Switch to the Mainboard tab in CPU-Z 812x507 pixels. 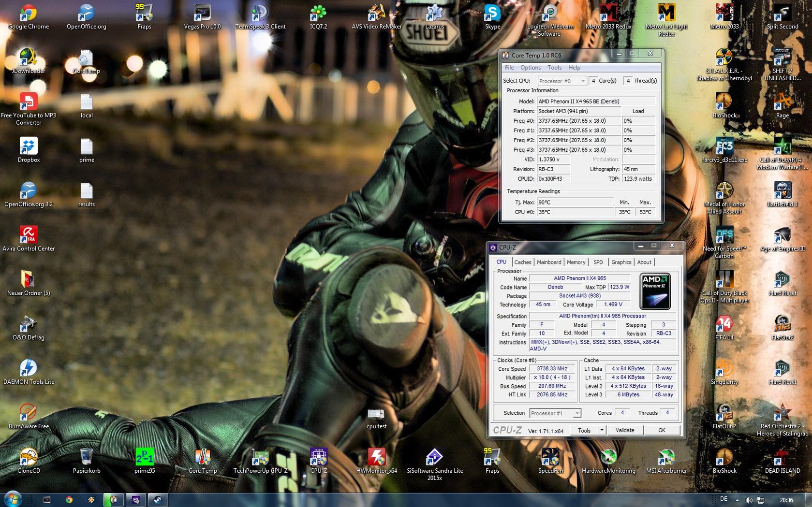(549, 262)
